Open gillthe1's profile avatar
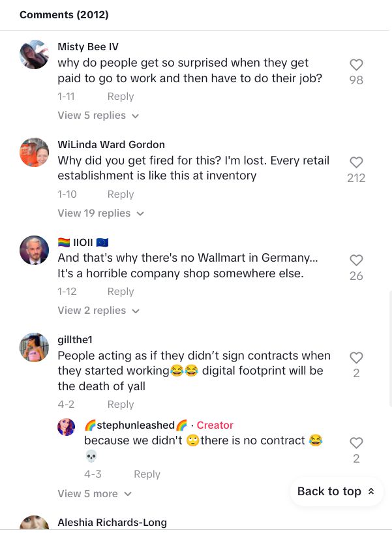The width and height of the screenshot is (392, 537). [x=34, y=347]
